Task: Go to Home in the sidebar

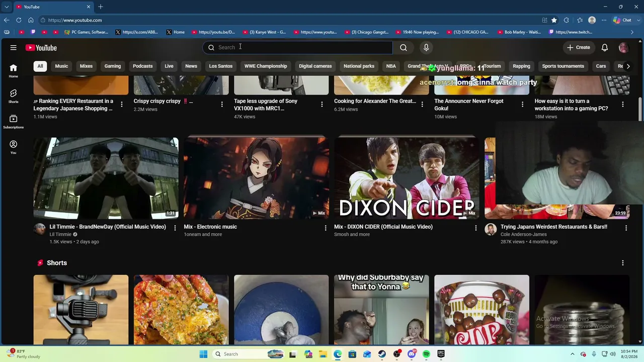Action: coord(14,70)
